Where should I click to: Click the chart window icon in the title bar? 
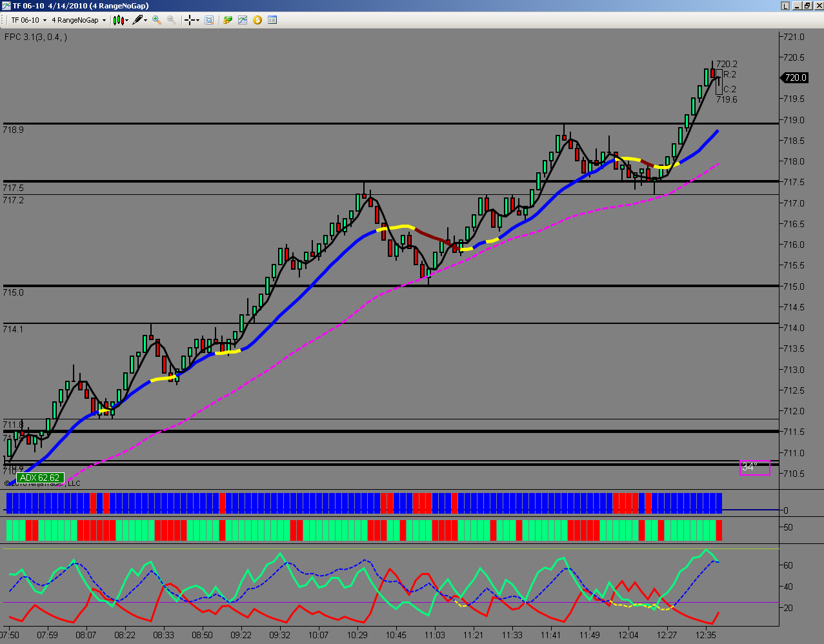point(6,6)
